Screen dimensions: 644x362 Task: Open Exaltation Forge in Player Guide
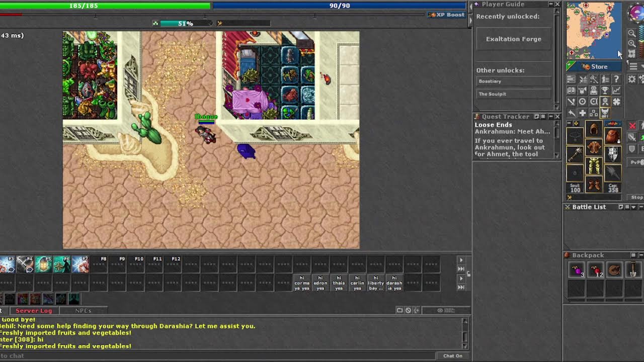click(514, 39)
